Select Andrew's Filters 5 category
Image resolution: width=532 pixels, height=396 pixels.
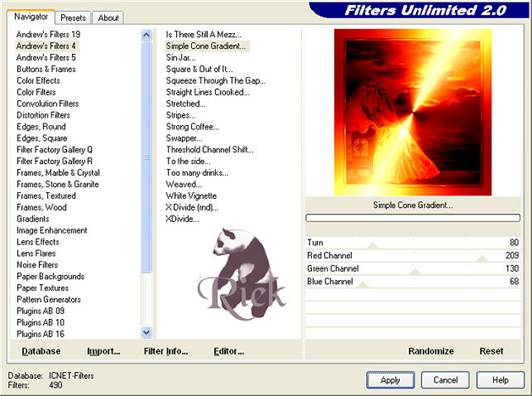[46, 57]
